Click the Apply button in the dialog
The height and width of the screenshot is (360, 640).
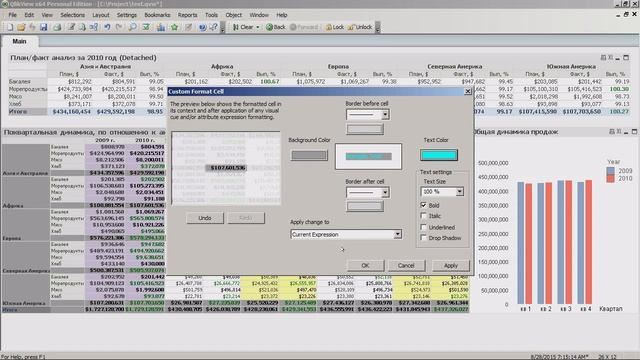coord(451,265)
